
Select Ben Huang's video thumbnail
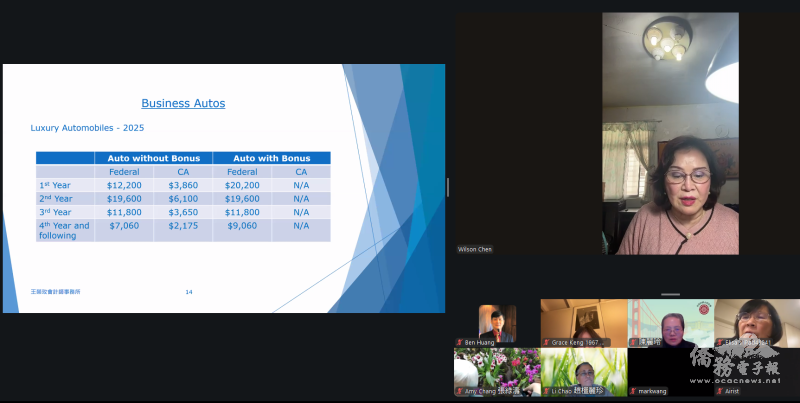click(x=497, y=322)
